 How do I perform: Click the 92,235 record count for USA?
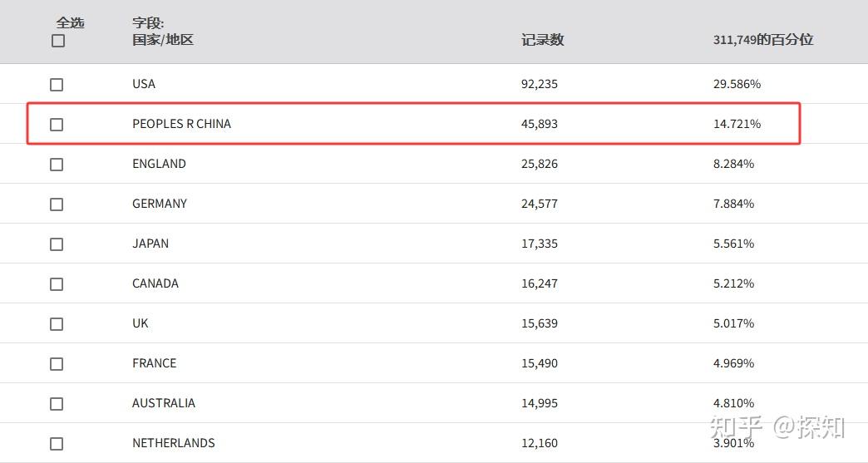pos(540,84)
